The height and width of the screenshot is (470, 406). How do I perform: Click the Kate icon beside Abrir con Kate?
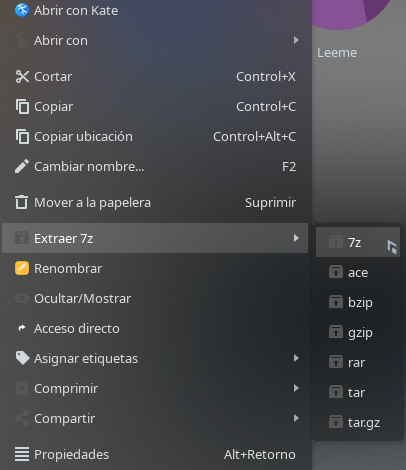[22, 10]
